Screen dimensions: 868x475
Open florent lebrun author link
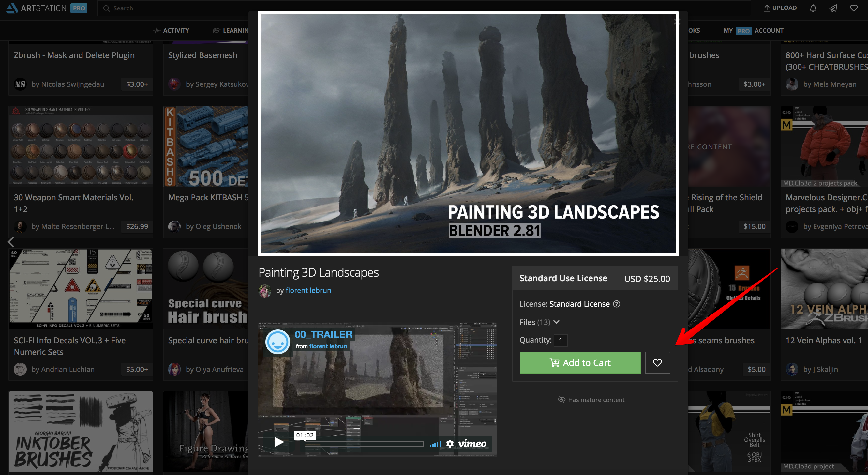click(308, 290)
